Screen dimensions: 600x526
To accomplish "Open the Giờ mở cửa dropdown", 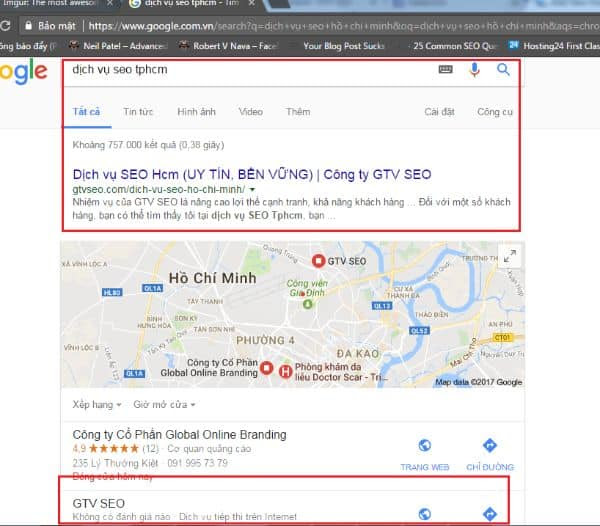I will (164, 404).
